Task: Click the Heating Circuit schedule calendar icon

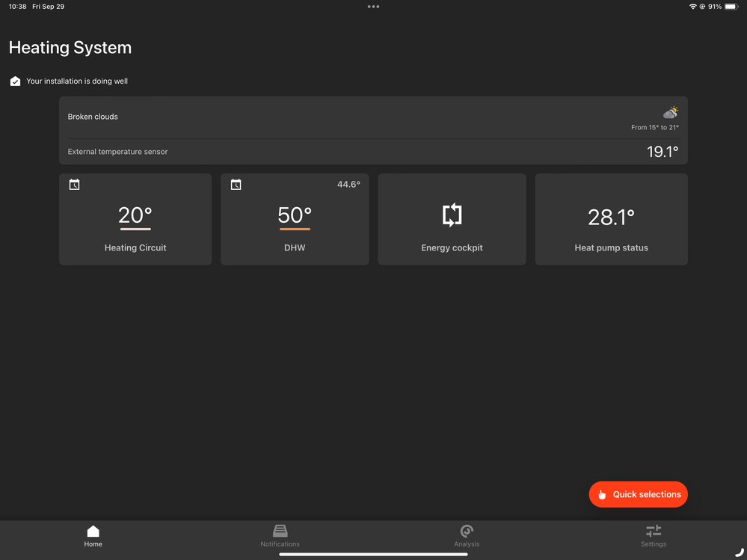Action: tap(74, 185)
